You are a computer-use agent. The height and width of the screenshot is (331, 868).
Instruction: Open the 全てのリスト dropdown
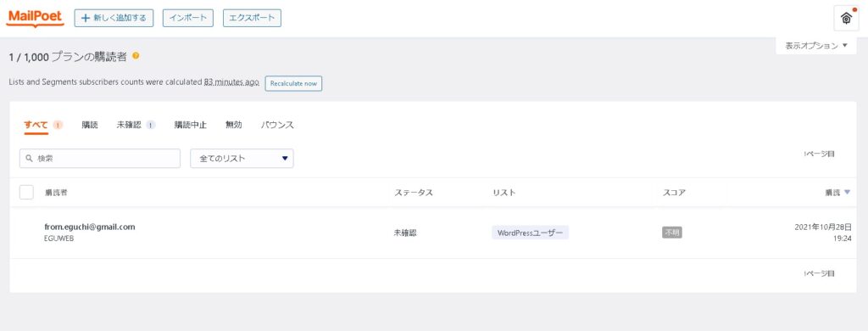tap(242, 159)
